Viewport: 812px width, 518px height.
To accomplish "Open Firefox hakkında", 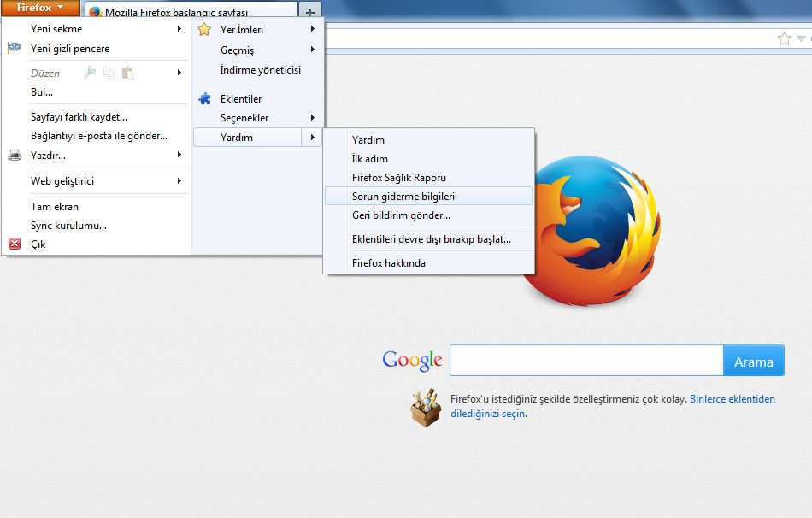I will click(x=429, y=263).
